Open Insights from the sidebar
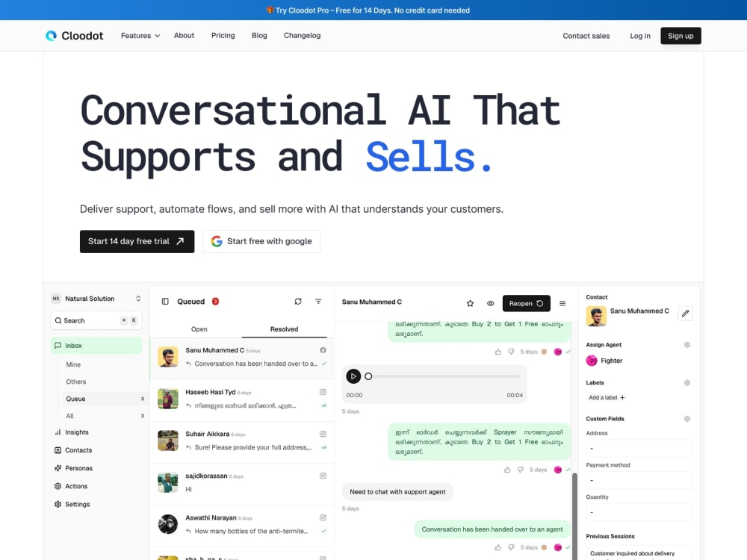The height and width of the screenshot is (560, 747). pos(72,432)
